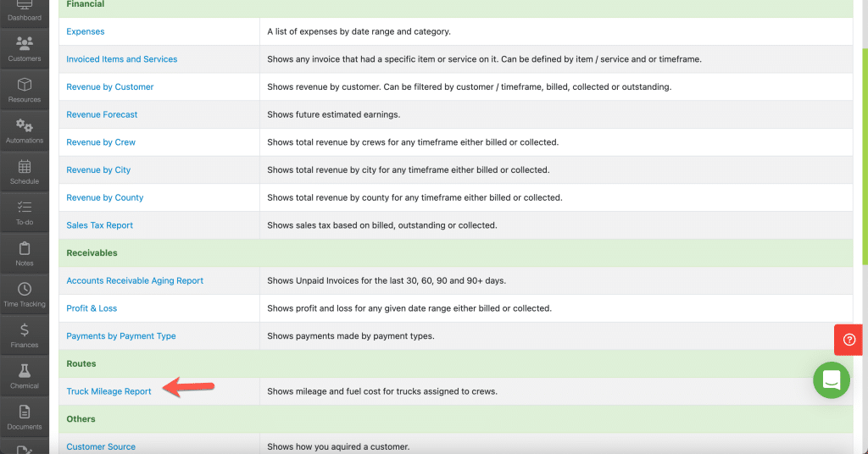Open the Revenue Forecast report
The width and height of the screenshot is (868, 454).
(x=102, y=114)
